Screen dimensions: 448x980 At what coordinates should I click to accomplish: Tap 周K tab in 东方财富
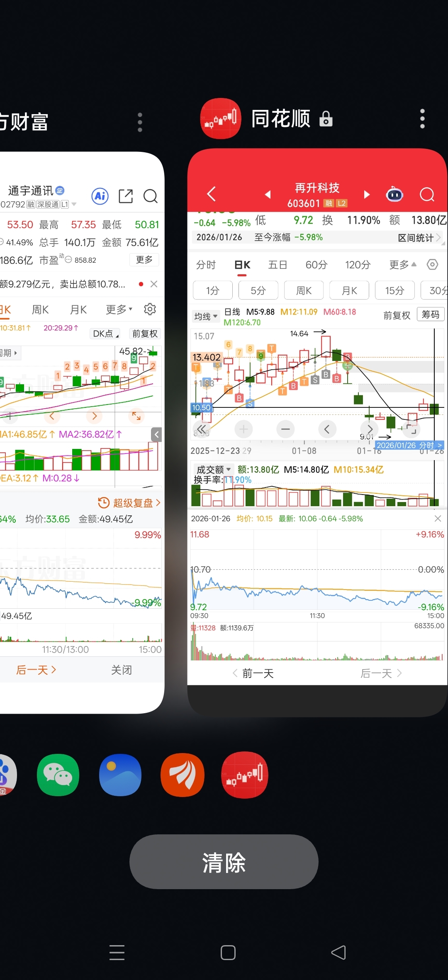tap(40, 310)
